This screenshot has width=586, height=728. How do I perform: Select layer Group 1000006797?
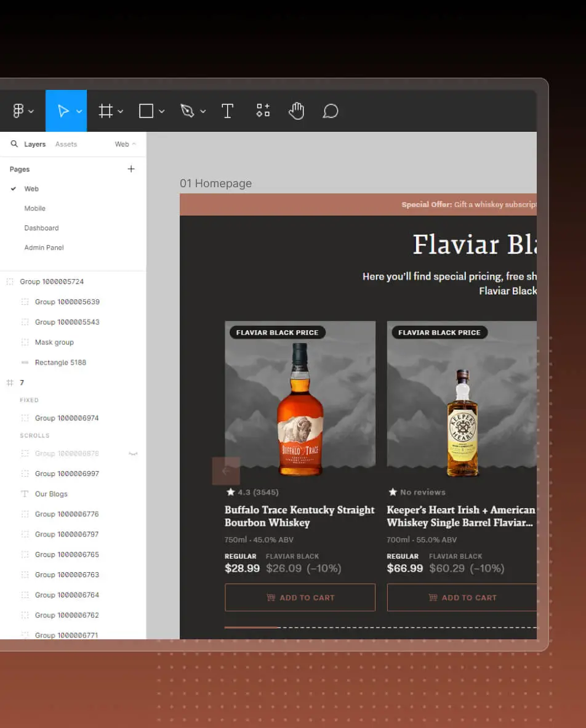[67, 535]
